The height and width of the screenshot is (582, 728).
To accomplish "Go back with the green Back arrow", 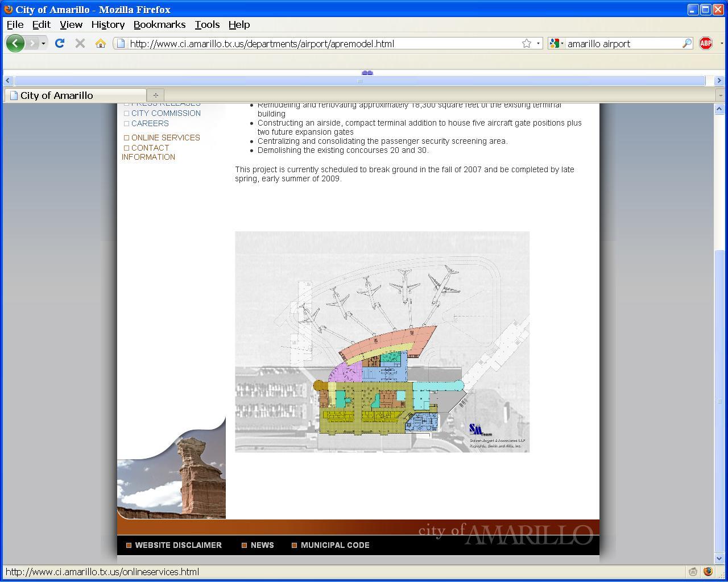I will [x=15, y=43].
